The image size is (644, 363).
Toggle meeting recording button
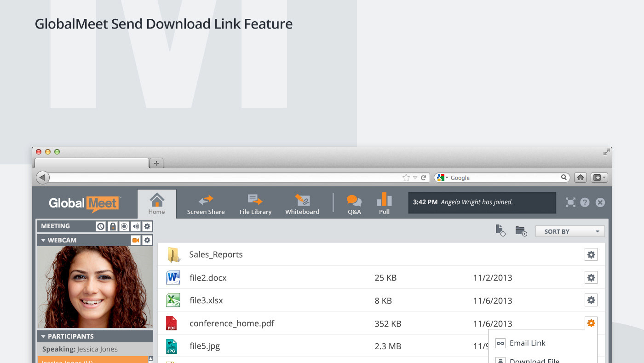(124, 226)
